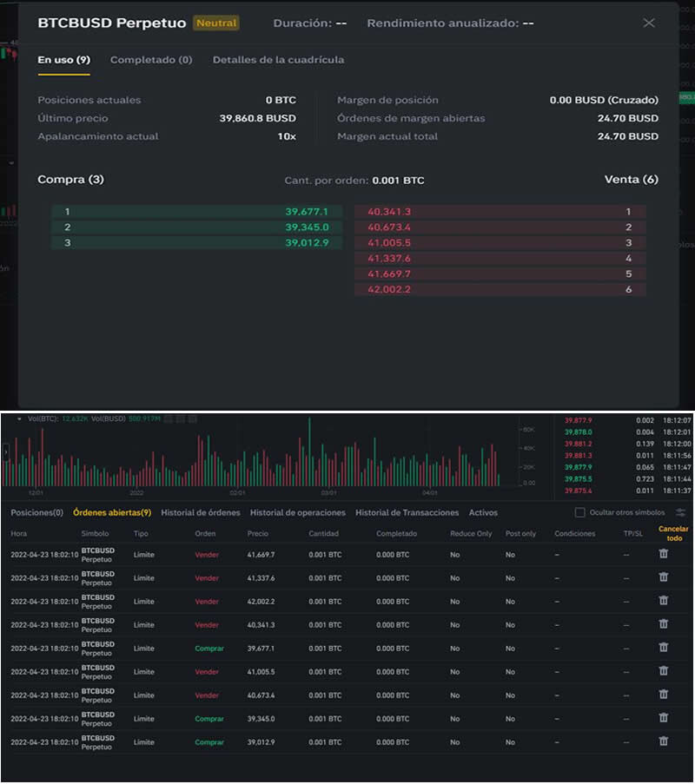View the Activos tab

(x=483, y=512)
